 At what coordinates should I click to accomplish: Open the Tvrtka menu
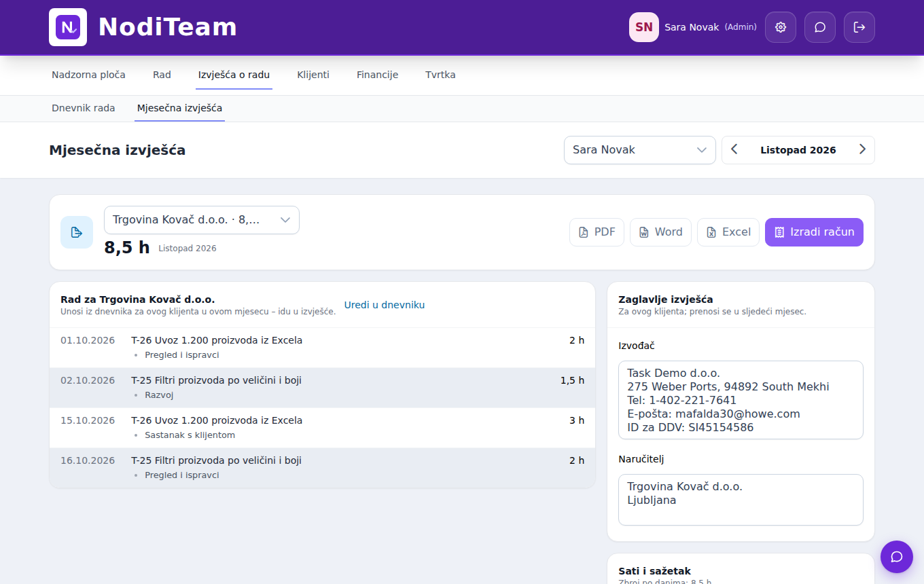440,75
